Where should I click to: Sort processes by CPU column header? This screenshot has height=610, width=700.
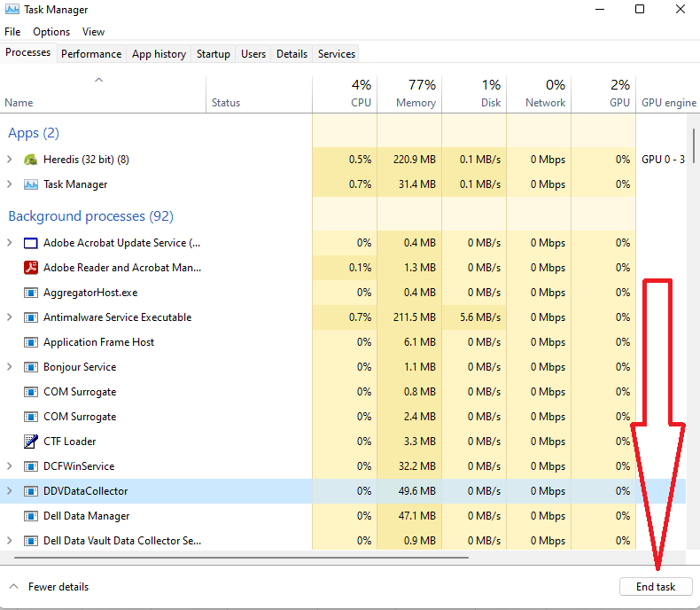345,94
